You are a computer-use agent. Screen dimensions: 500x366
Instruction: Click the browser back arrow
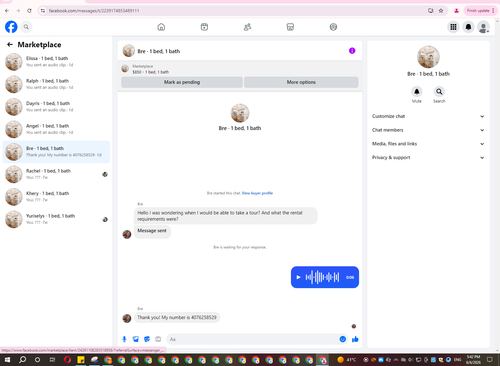(7, 11)
